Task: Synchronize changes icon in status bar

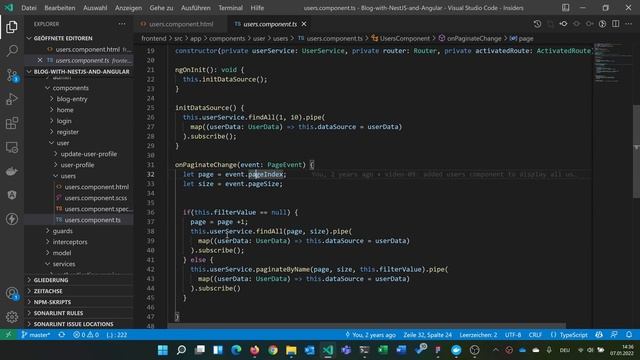Action: 62,335
